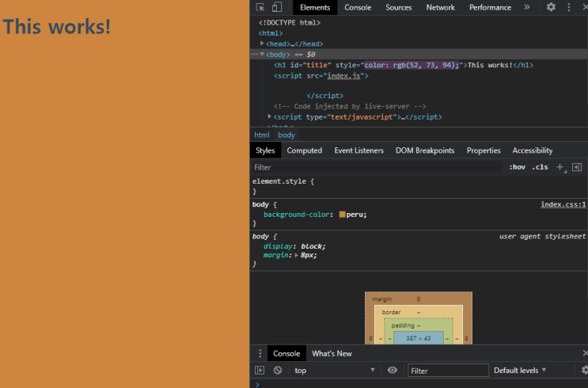588x388 pixels.
Task: Click the display: block declaration
Action: [294, 246]
